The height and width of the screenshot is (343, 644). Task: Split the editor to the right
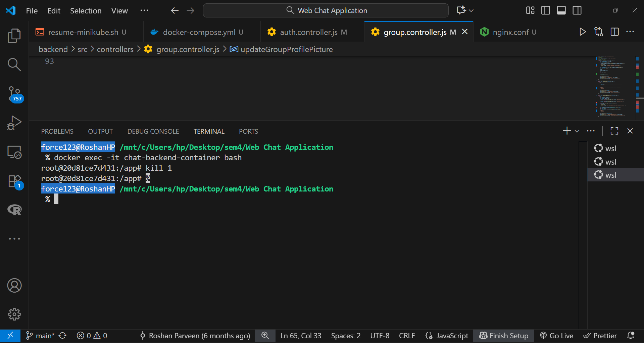(x=615, y=32)
